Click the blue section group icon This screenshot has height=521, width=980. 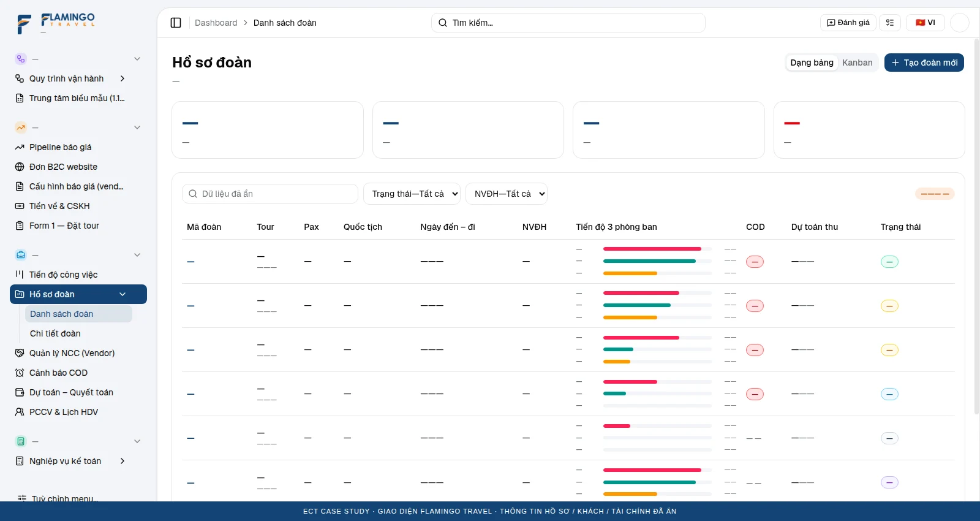21,255
